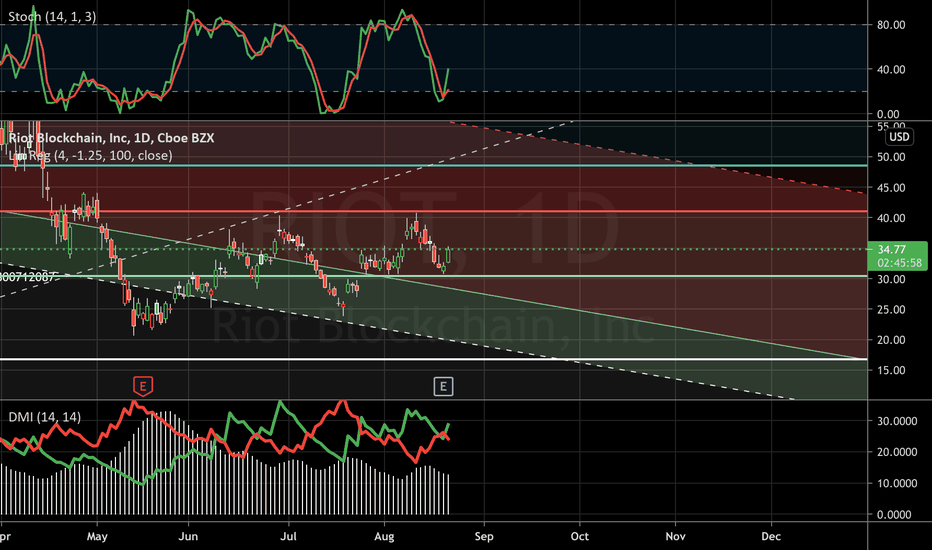Select the Riot Blockchain, Inc chart title

click(112, 138)
